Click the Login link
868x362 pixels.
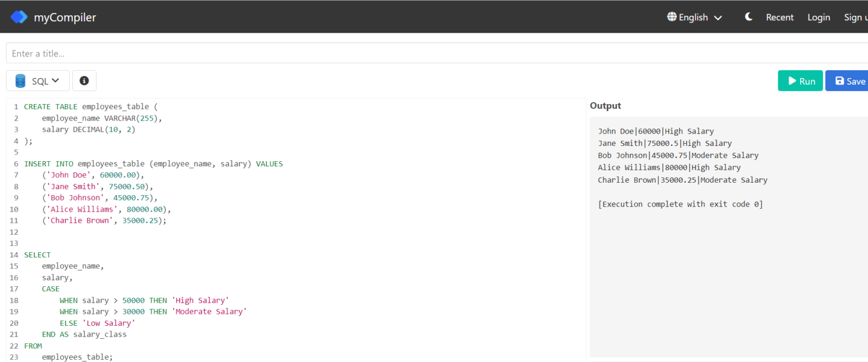819,17
